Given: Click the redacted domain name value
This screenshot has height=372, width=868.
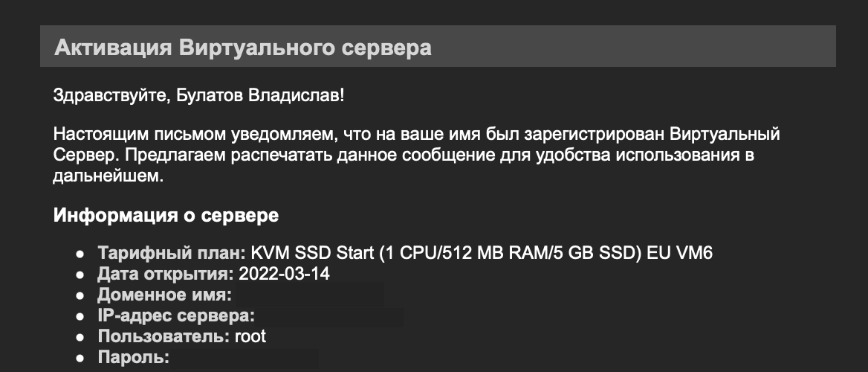Looking at the screenshot, I should [309, 295].
